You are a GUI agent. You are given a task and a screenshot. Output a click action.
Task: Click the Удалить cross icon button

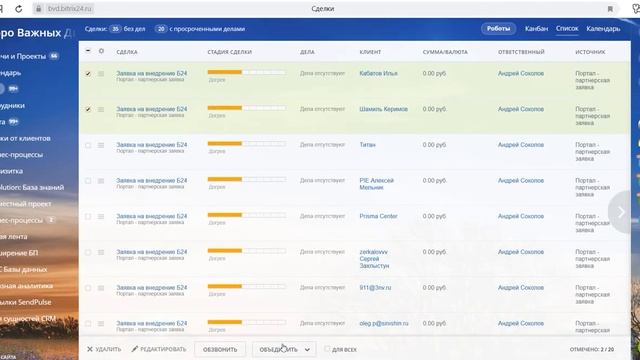coord(104,349)
